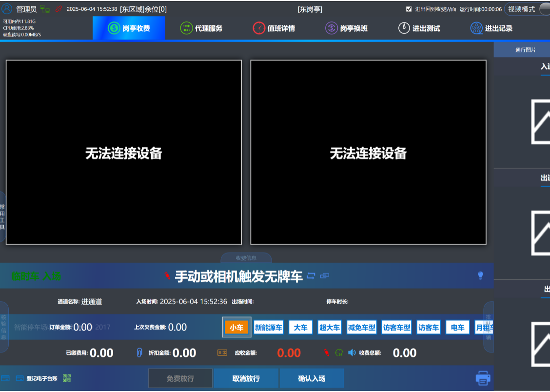Click the 可用内存:11.81G status text
This screenshot has width=550, height=392.
20,21
